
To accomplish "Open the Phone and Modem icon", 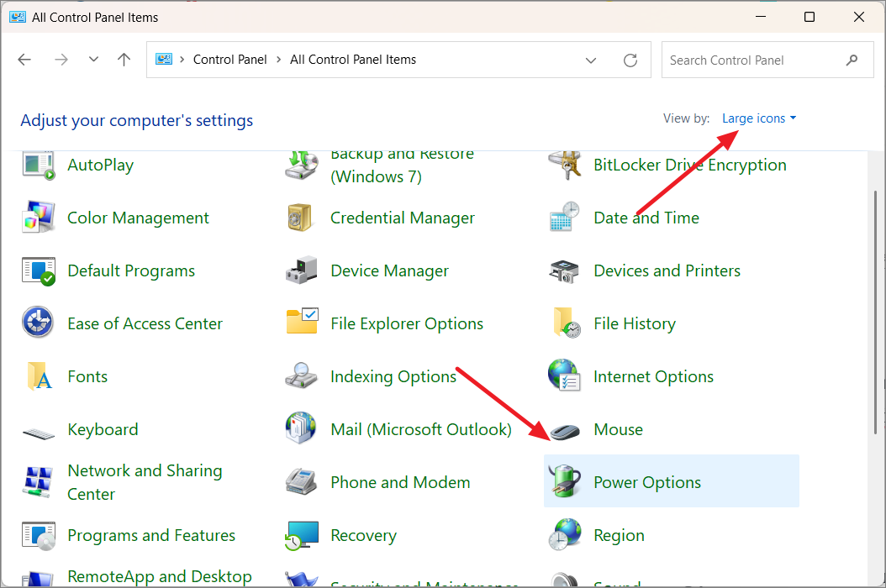I will [x=301, y=482].
